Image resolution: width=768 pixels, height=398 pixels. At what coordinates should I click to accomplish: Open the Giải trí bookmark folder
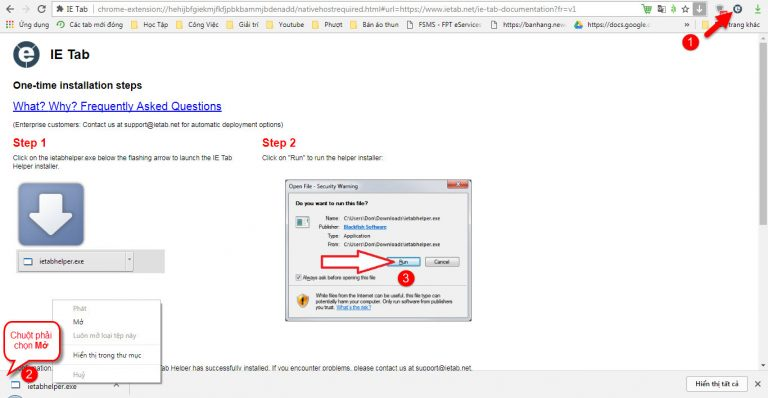coord(242,24)
